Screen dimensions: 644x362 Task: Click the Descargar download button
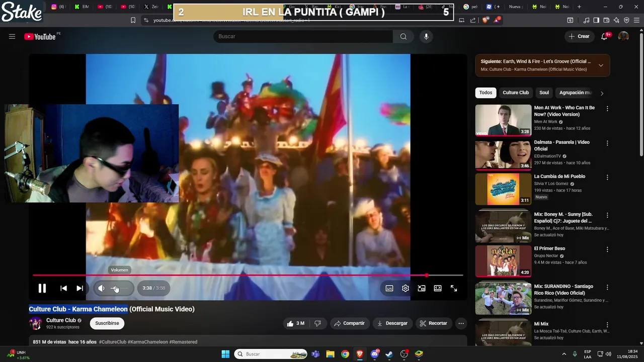point(392,323)
